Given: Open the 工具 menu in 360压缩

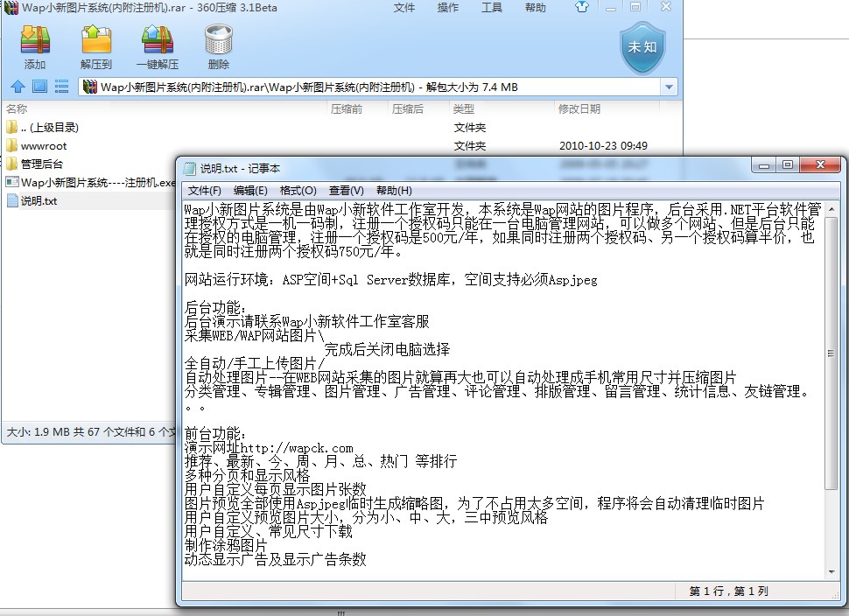Looking at the screenshot, I should click(x=492, y=8).
